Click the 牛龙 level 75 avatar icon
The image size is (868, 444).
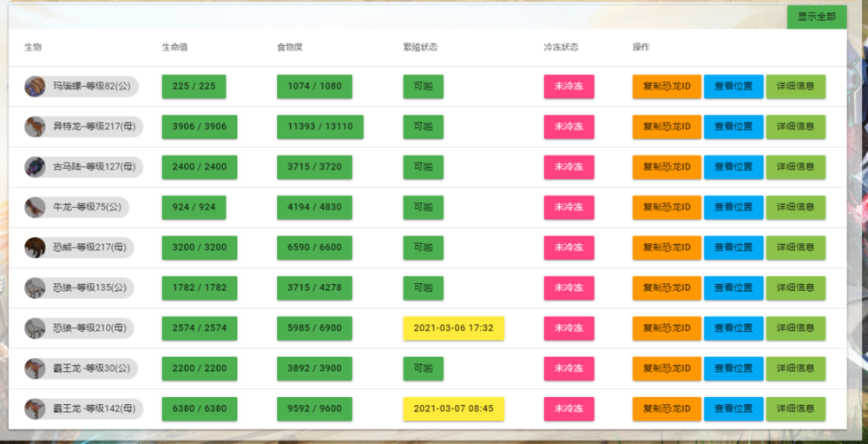click(35, 208)
